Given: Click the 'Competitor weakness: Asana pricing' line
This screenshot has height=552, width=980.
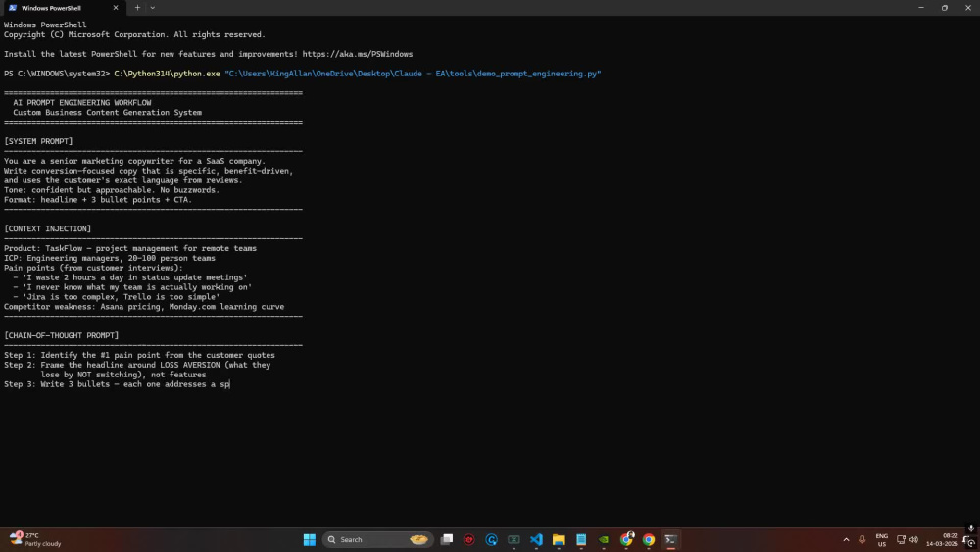Looking at the screenshot, I should click(x=144, y=307).
